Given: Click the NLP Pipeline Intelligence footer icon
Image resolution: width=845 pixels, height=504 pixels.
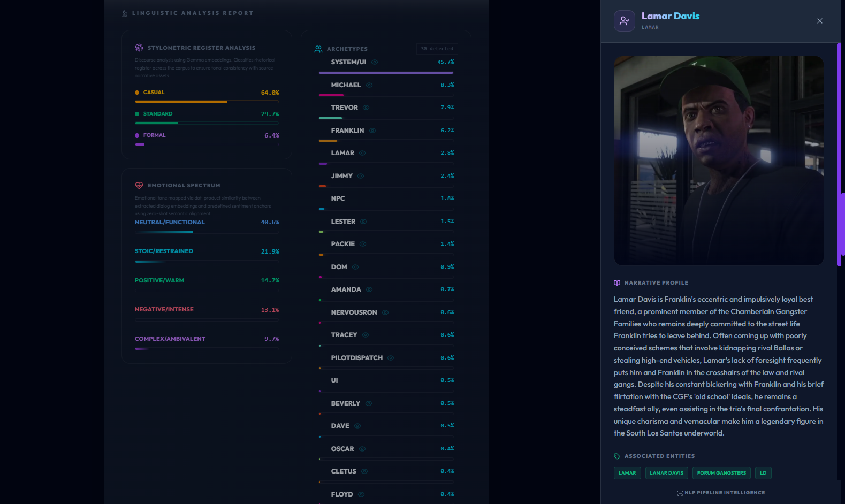Looking at the screenshot, I should tap(680, 493).
